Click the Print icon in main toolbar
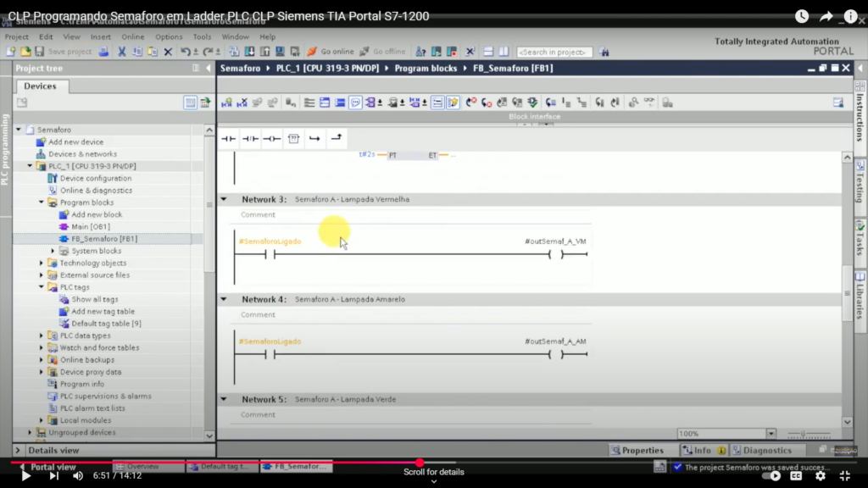The image size is (868, 488). point(103,52)
